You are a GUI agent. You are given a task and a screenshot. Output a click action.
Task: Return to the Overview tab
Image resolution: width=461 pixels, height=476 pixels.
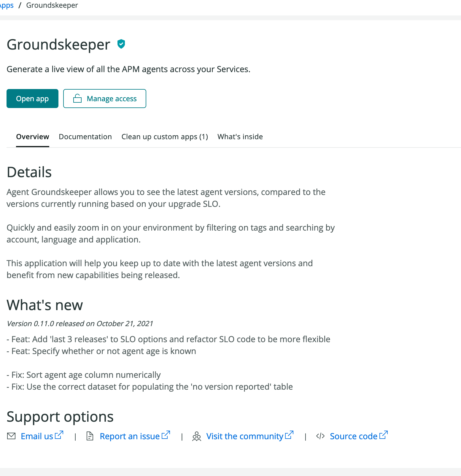(x=33, y=137)
